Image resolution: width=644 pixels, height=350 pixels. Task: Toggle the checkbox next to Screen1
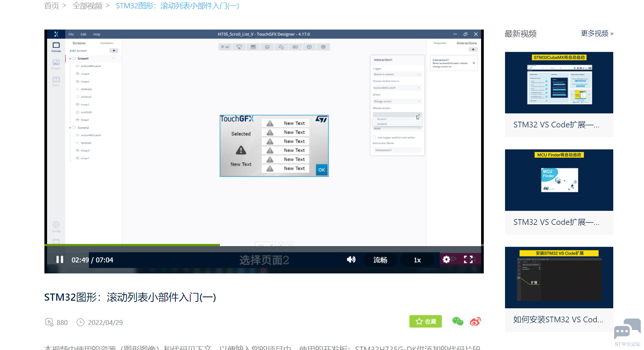(74, 58)
